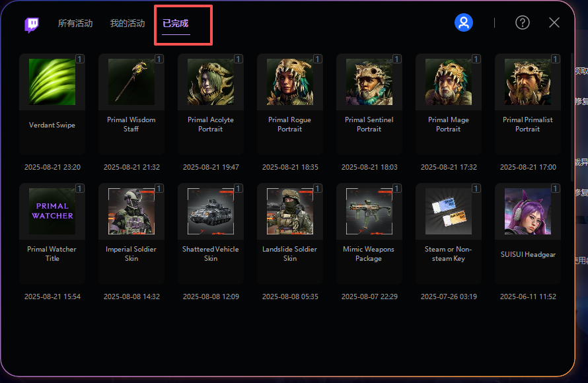The height and width of the screenshot is (383, 588).
Task: Click the count badge on SUISUI Headgear
Action: click(556, 188)
